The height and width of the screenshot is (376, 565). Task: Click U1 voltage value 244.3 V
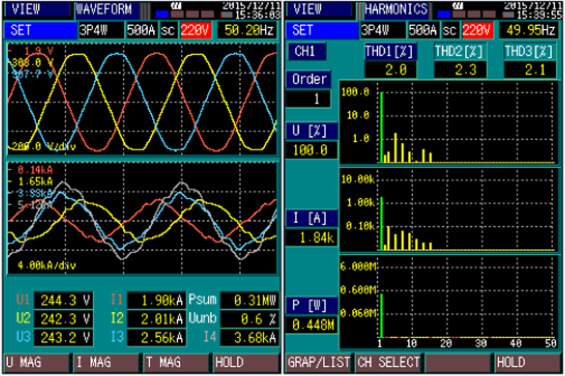(x=63, y=301)
